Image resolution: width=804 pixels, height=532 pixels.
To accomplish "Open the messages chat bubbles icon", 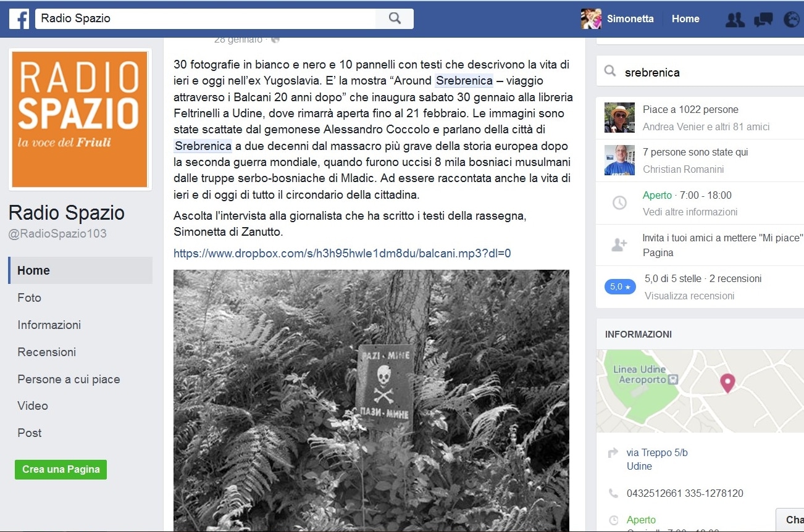I will pos(763,19).
